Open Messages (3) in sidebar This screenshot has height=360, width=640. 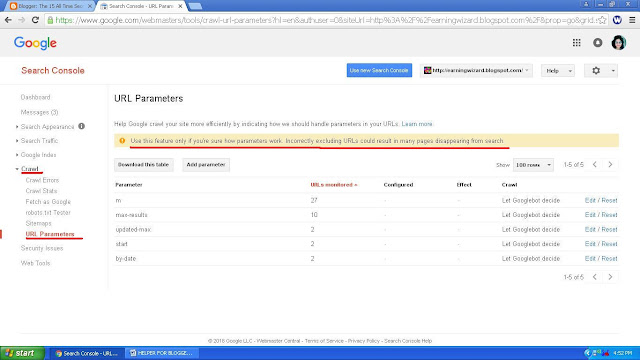click(40, 112)
